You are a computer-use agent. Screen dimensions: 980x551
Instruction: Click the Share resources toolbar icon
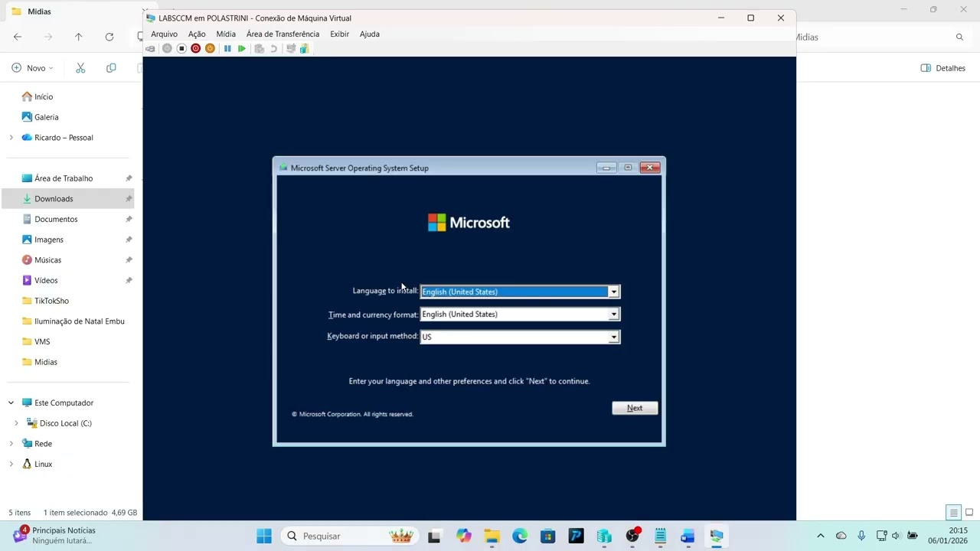[x=304, y=48]
